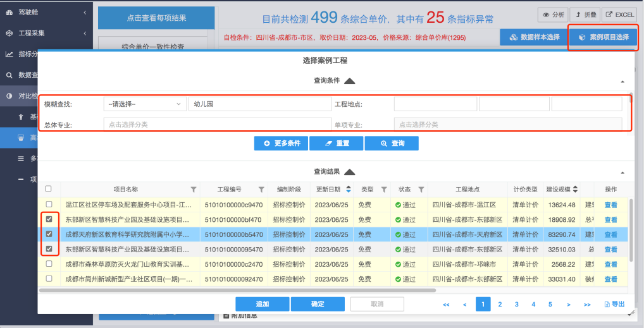Open the 工程采集 cube icon in sidebar
Screen dimensions: 644x328
pos(9,33)
